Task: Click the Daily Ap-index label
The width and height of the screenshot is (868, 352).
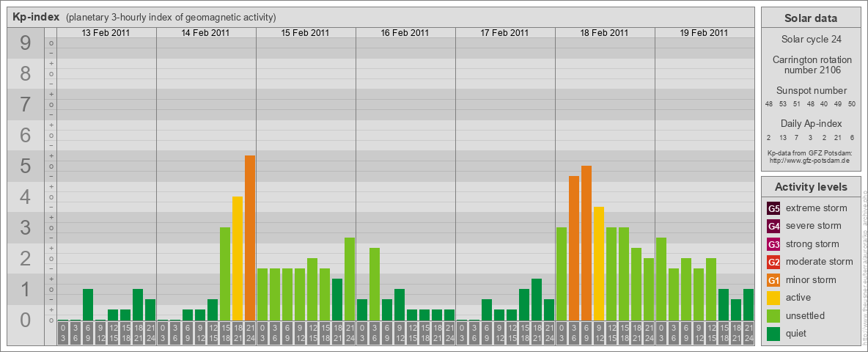Action: [x=812, y=123]
